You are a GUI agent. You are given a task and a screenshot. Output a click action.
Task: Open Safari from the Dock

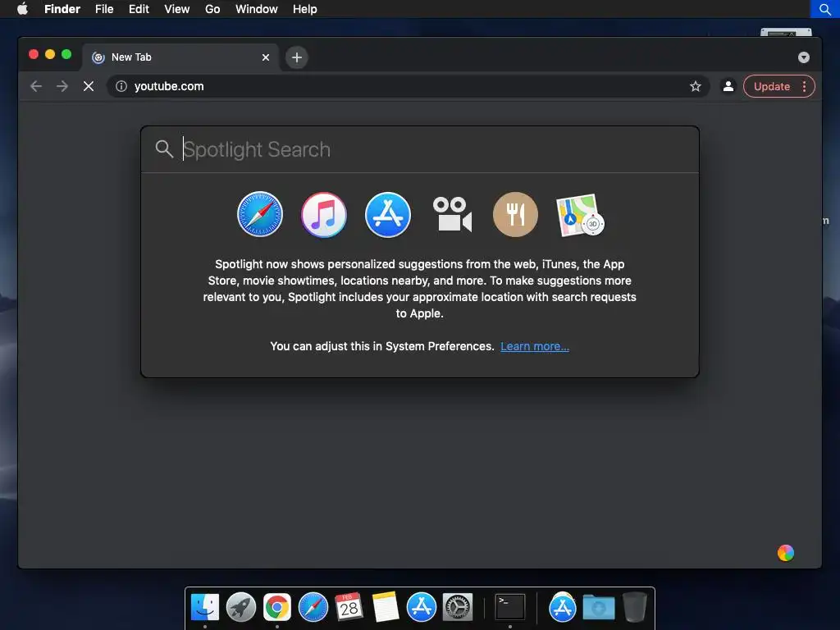313,607
